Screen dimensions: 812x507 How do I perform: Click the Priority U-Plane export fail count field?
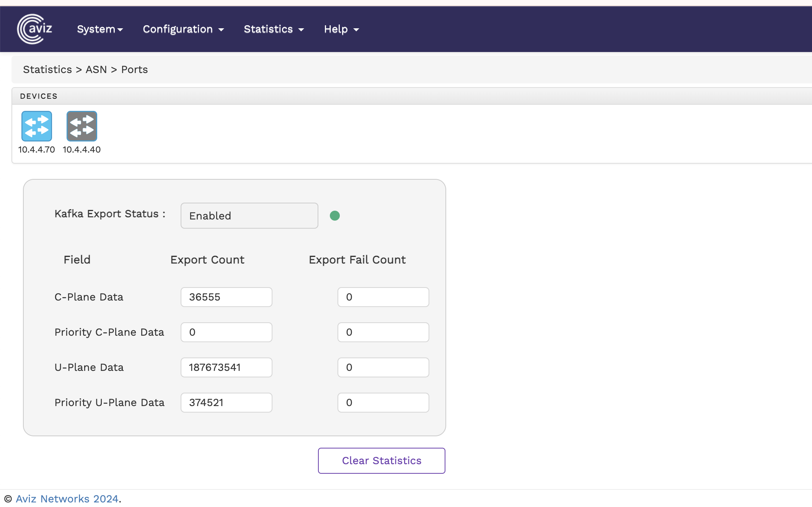(x=383, y=403)
